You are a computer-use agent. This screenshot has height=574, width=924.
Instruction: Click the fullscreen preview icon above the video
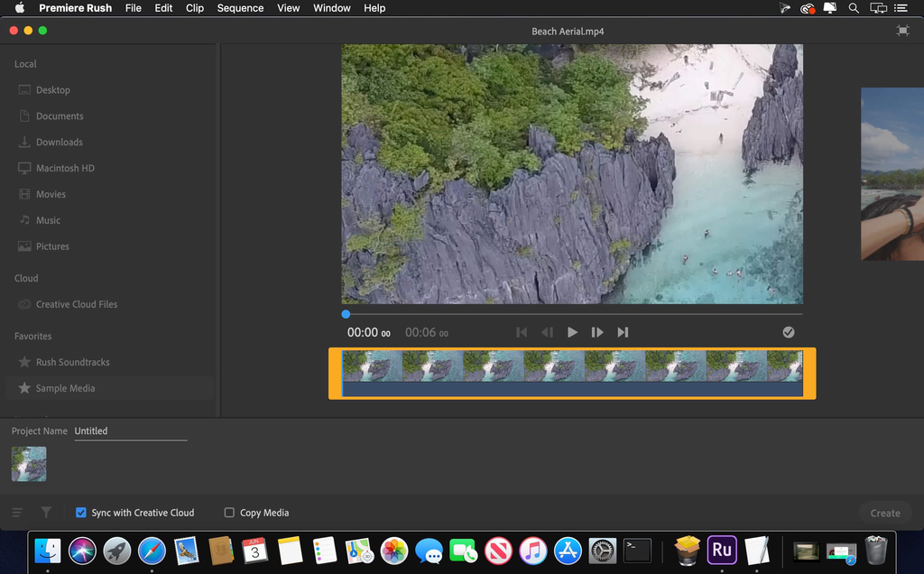pyautogui.click(x=902, y=30)
